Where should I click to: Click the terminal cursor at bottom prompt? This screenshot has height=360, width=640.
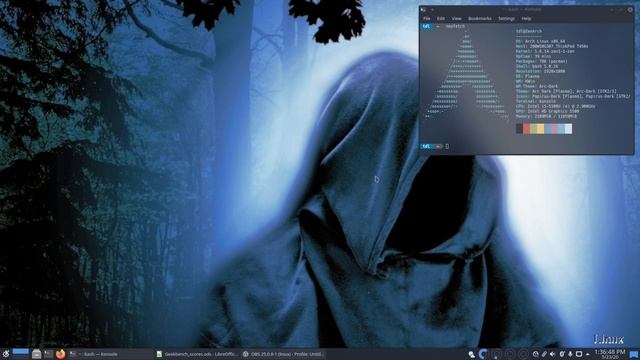pyautogui.click(x=447, y=146)
